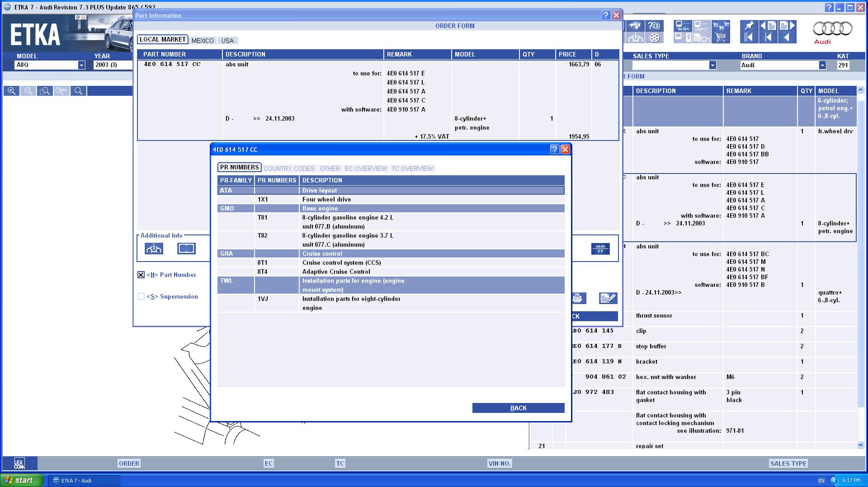868x487 pixels.
Task: Go to previous page document icon
Action: click(x=768, y=26)
